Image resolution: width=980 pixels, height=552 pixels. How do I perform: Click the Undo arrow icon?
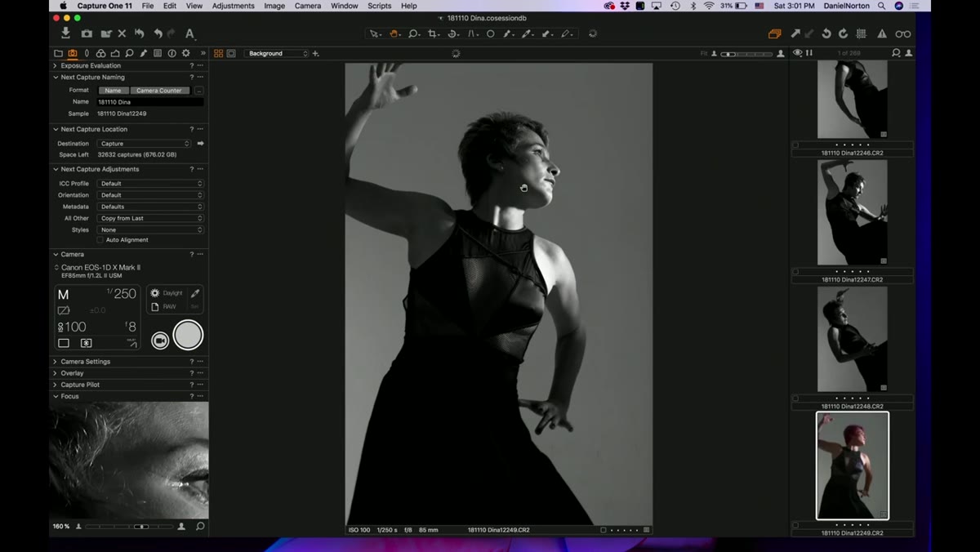pyautogui.click(x=158, y=33)
